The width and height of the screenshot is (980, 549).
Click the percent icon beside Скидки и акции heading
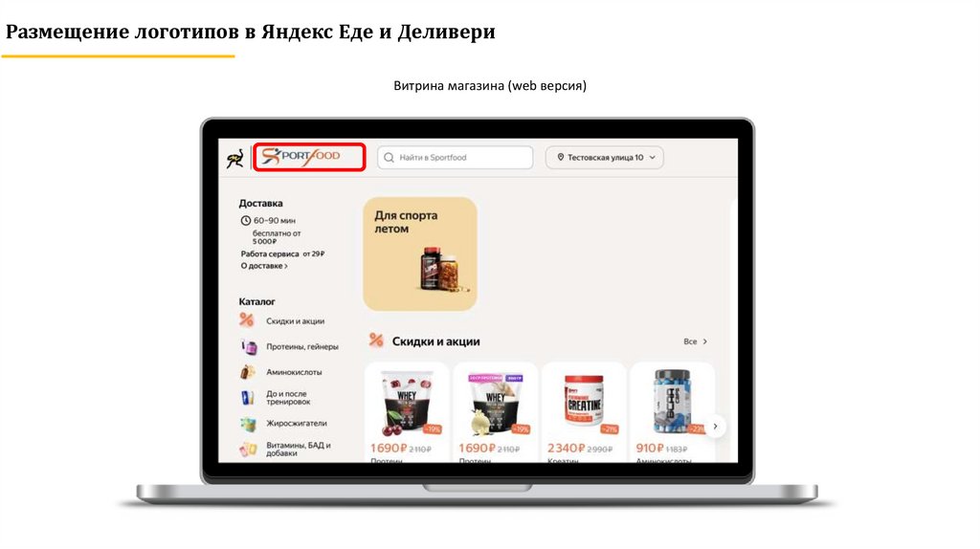[375, 340]
